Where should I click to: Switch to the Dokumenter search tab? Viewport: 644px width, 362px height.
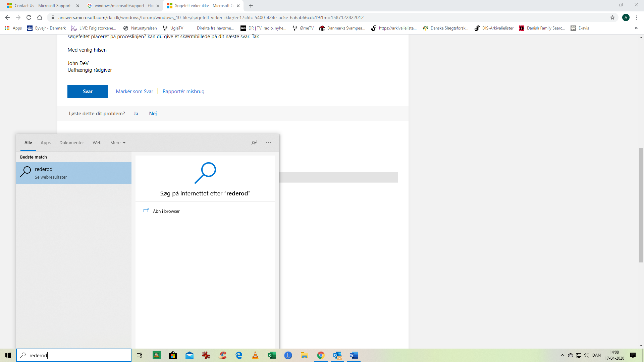pyautogui.click(x=71, y=142)
